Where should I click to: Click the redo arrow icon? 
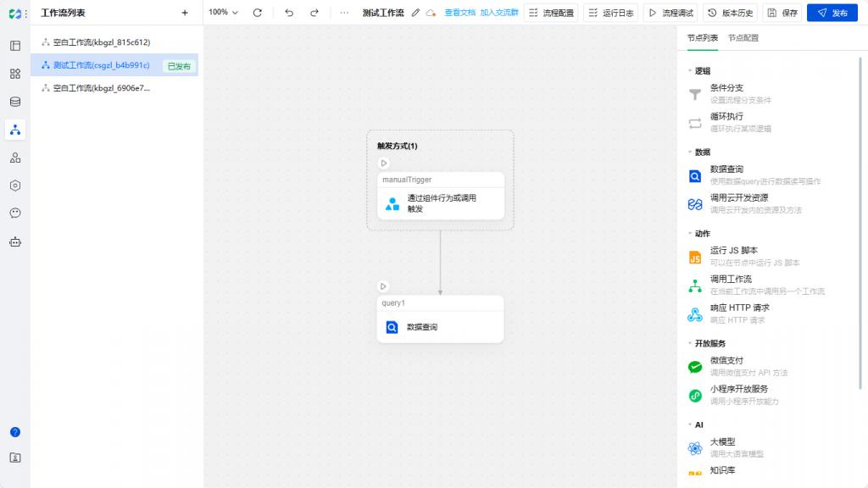tap(314, 13)
